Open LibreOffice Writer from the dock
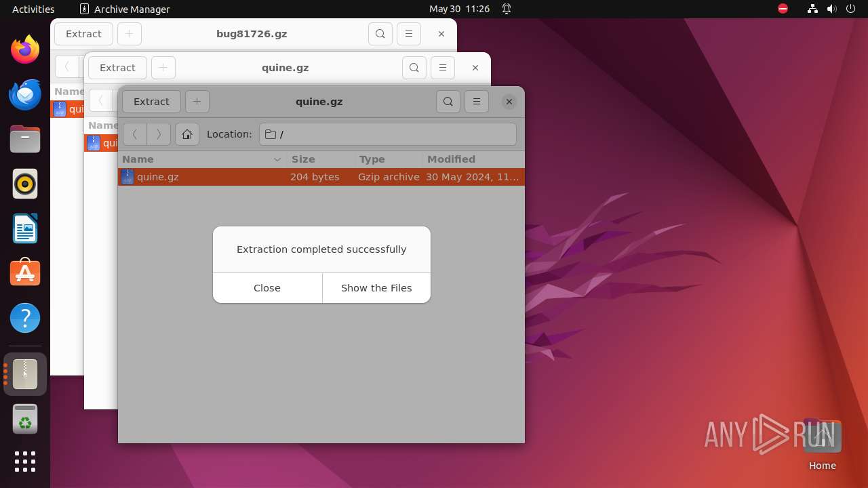 (x=25, y=228)
